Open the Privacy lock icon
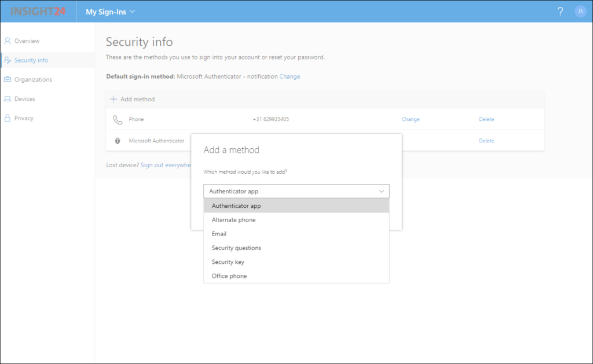 7,118
